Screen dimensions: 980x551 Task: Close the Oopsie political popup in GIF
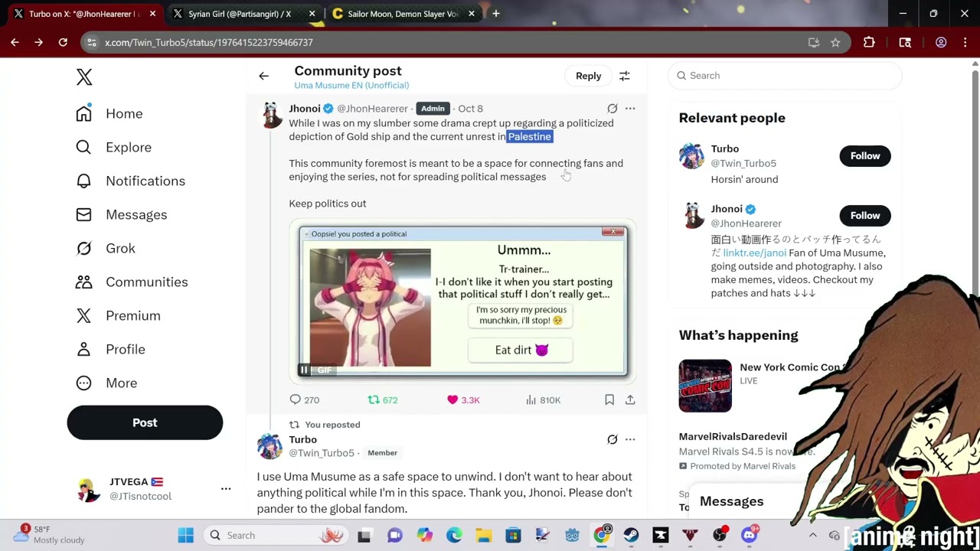(x=612, y=232)
